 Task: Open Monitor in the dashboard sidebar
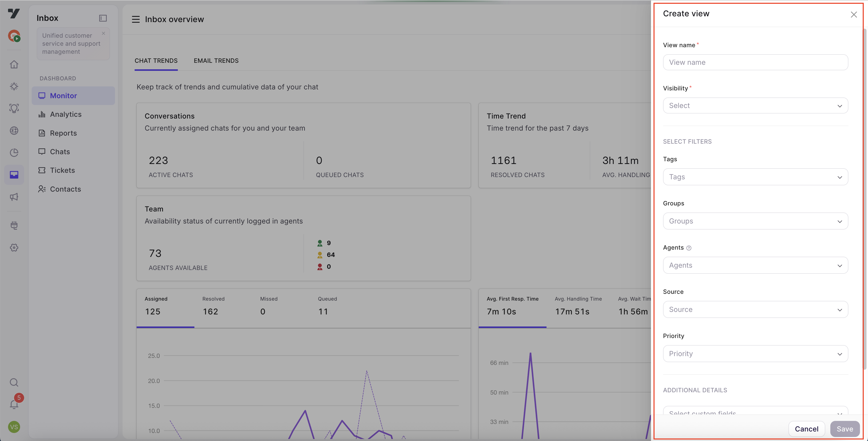tap(73, 96)
